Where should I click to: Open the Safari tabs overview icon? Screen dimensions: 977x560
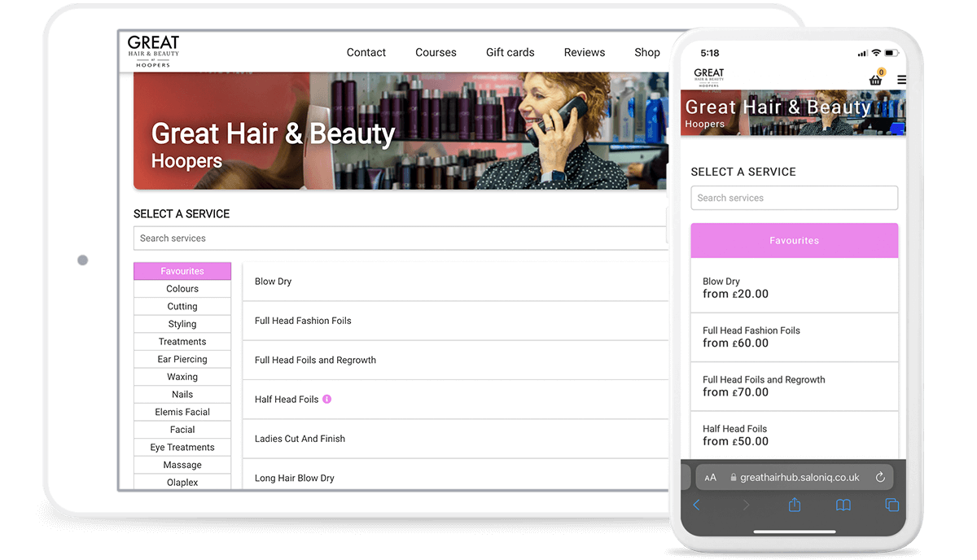892,505
